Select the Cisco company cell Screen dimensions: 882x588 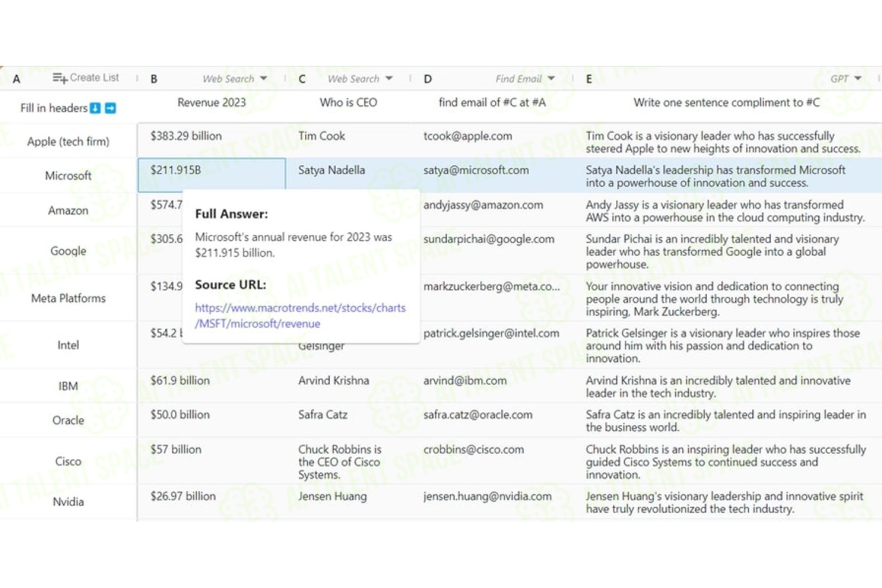[68, 462]
